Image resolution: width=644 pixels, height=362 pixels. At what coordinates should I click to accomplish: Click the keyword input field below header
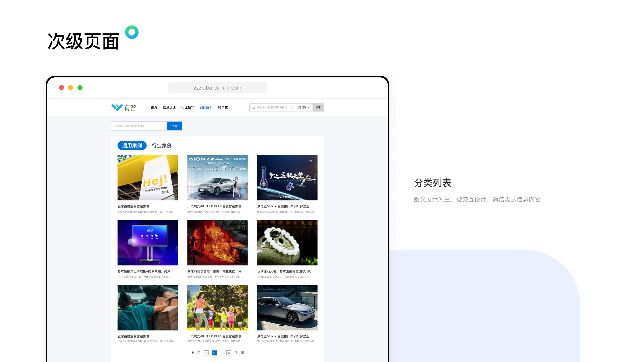click(x=139, y=126)
